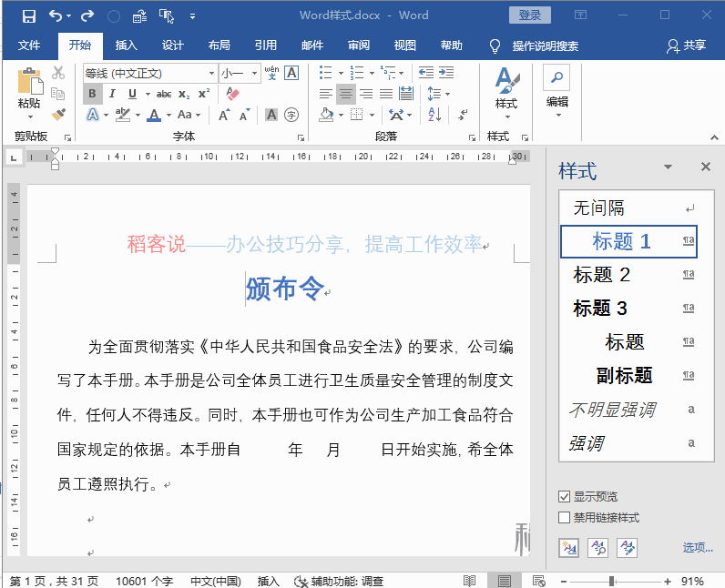Screen dimensions: 725x588
Task: Open the numbering list dropdown arrow
Action: 372,73
